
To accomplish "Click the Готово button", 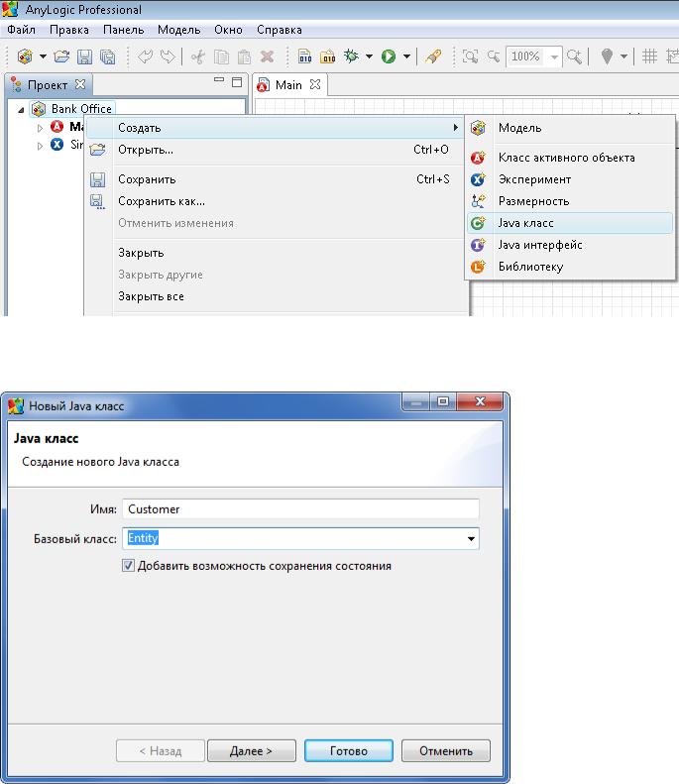I will coord(349,751).
